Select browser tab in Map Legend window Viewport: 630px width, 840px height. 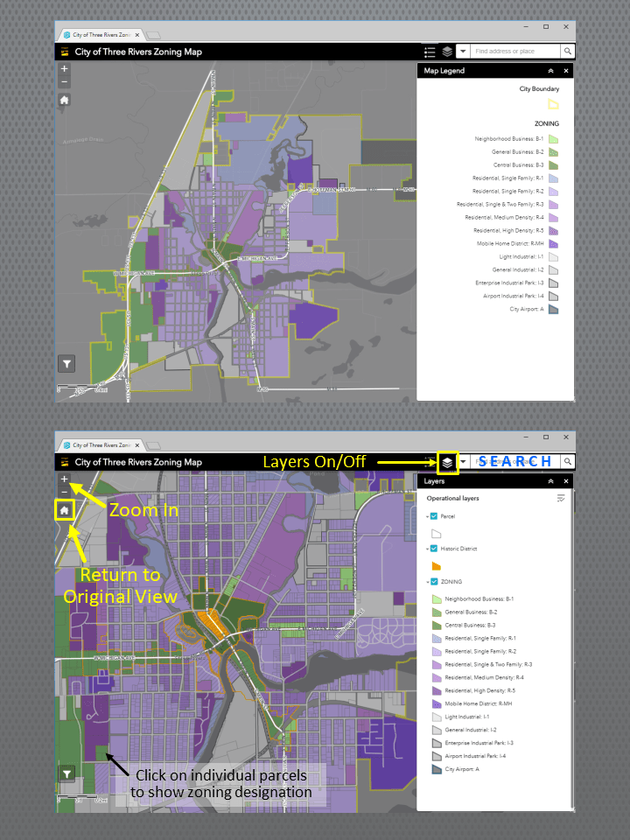coord(101,35)
